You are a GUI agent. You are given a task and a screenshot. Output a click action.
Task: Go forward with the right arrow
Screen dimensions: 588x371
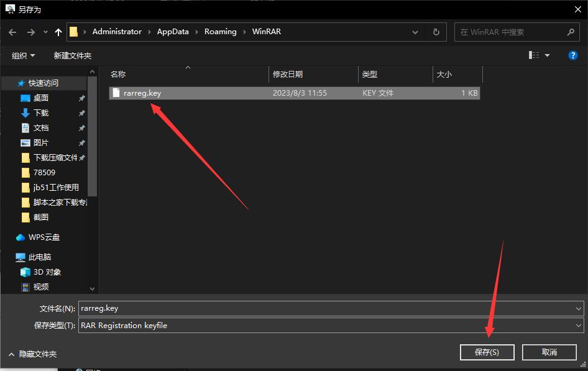[30, 32]
